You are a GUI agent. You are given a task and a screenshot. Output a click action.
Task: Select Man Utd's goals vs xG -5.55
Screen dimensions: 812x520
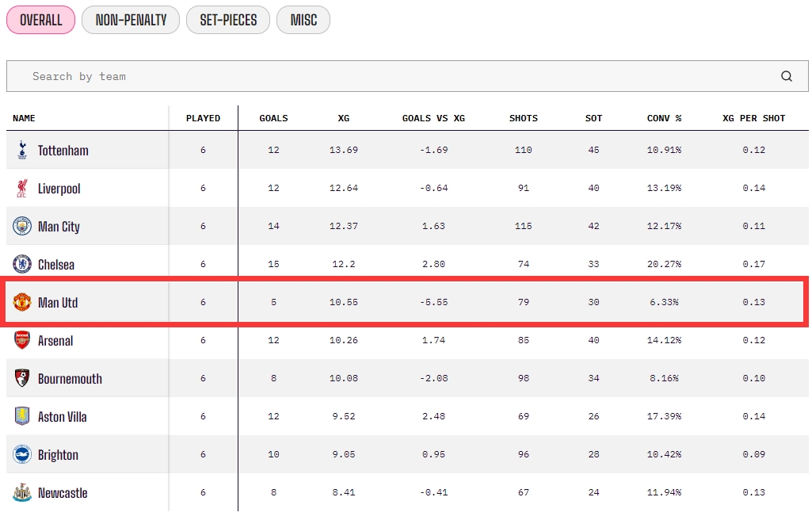(433, 303)
